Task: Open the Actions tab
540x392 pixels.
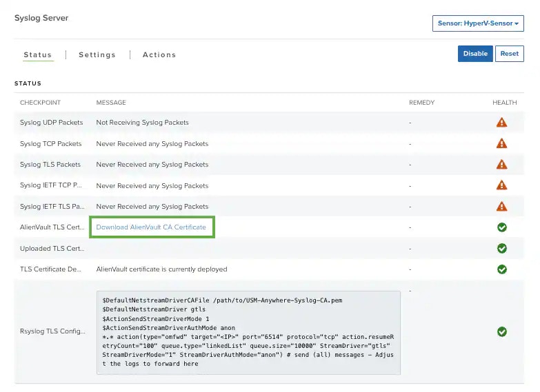Action: (x=159, y=54)
